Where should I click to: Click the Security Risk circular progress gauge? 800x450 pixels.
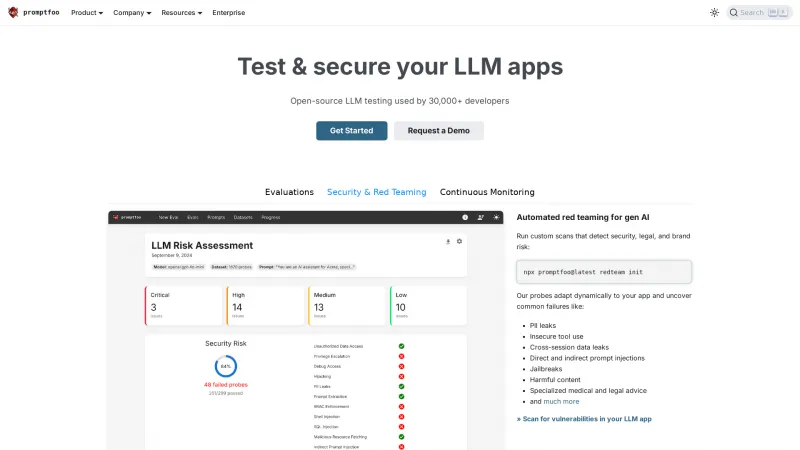point(226,366)
